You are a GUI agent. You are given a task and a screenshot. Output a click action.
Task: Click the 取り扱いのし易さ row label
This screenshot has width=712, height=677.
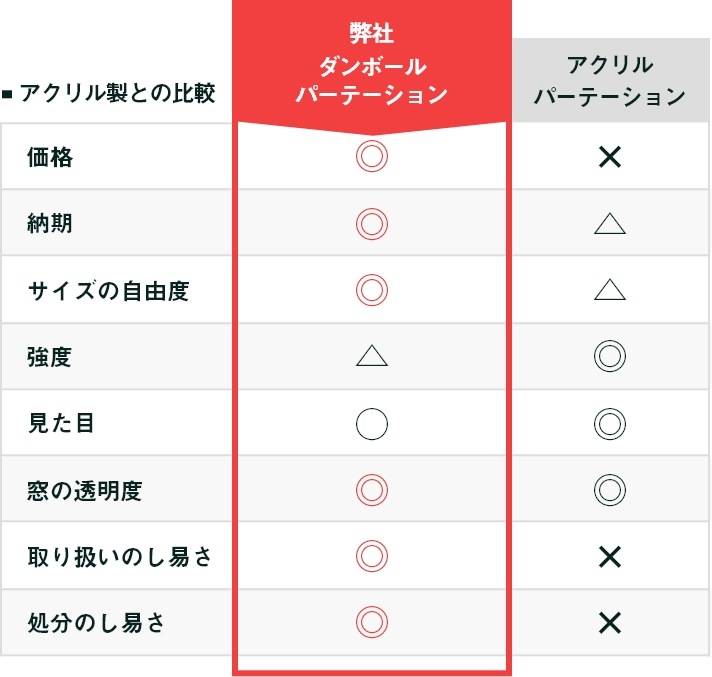pos(120,557)
